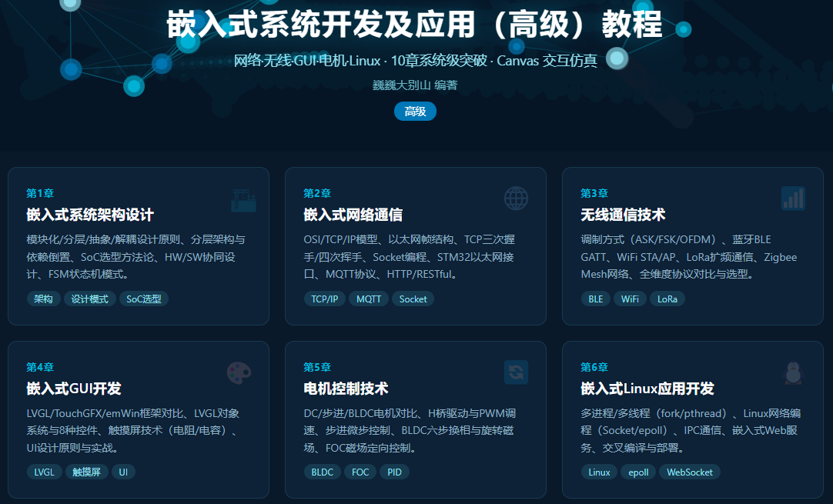833x504 pixels.
Task: Select the FOC tag
Action: point(360,472)
